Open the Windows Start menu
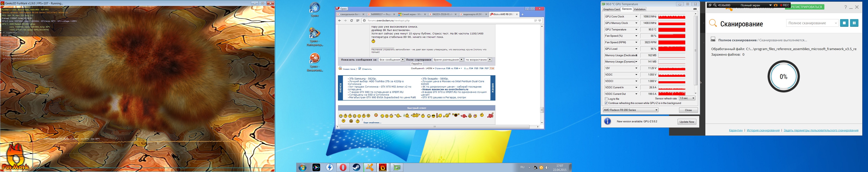The width and height of the screenshot is (868, 172). click(x=302, y=167)
